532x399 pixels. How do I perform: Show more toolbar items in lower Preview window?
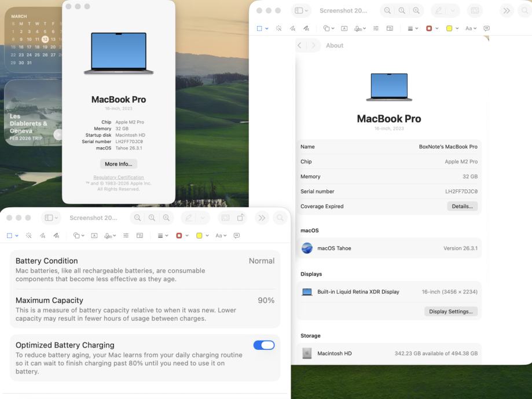262,218
